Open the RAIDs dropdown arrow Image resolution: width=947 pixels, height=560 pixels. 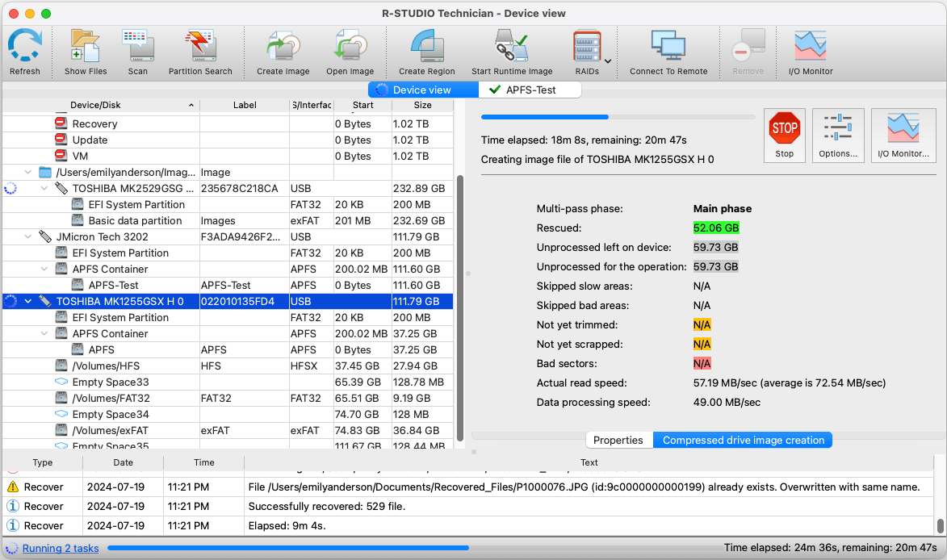[x=608, y=61]
